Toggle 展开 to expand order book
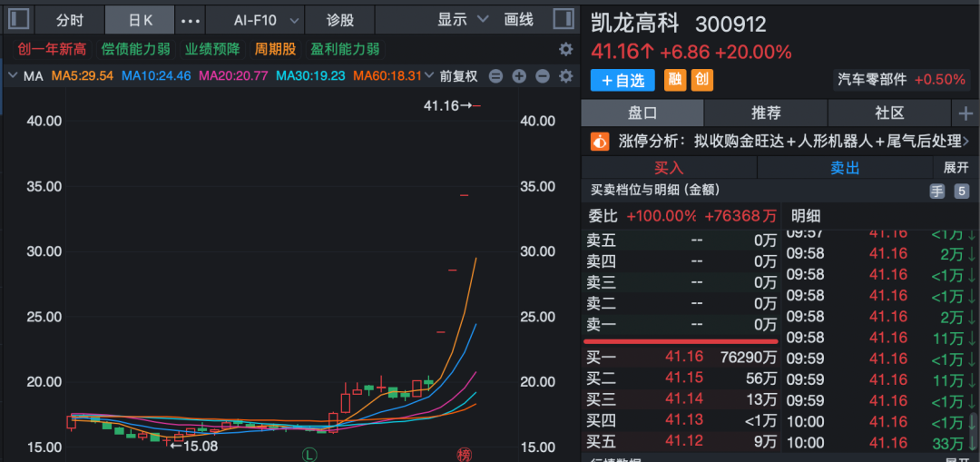 click(955, 168)
